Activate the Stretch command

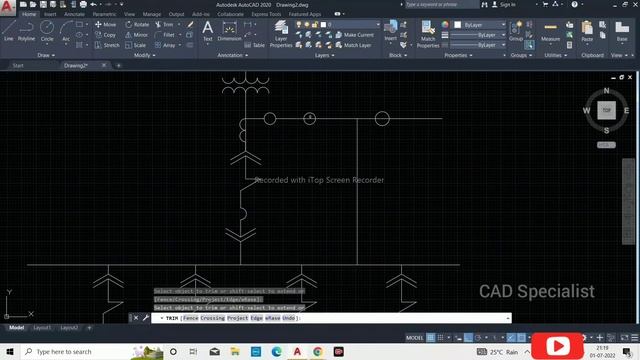click(x=107, y=45)
